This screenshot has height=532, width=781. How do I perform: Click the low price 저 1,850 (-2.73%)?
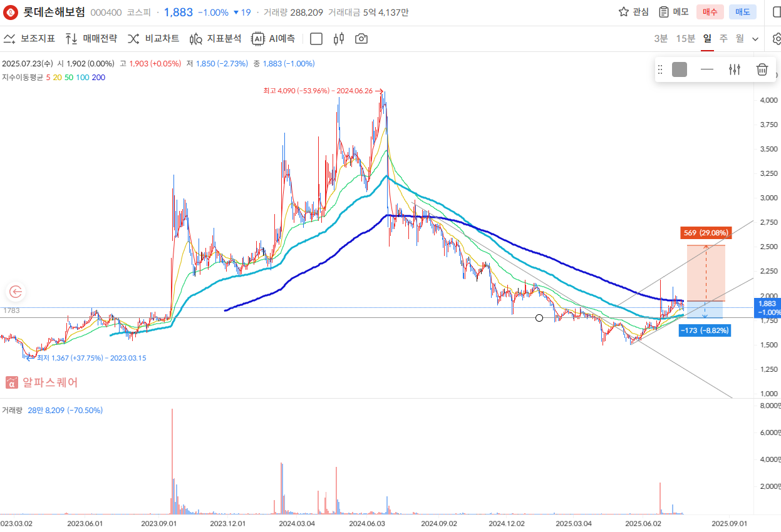(x=217, y=64)
